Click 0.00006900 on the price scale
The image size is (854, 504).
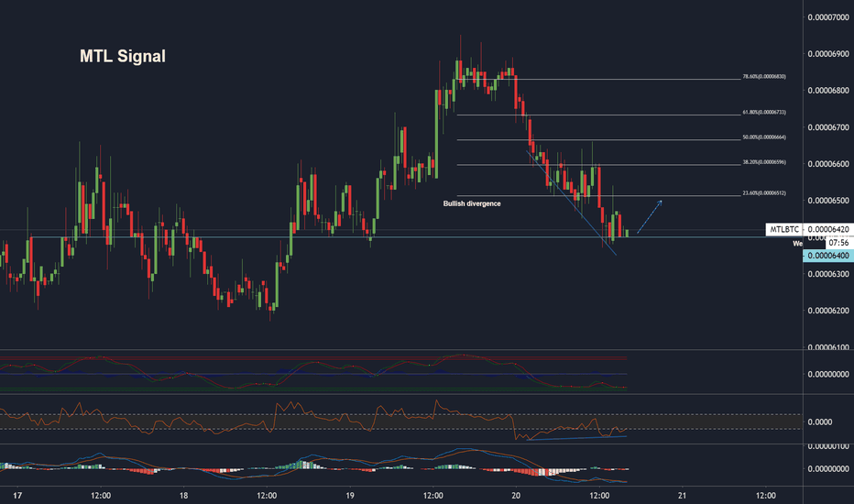click(x=827, y=54)
